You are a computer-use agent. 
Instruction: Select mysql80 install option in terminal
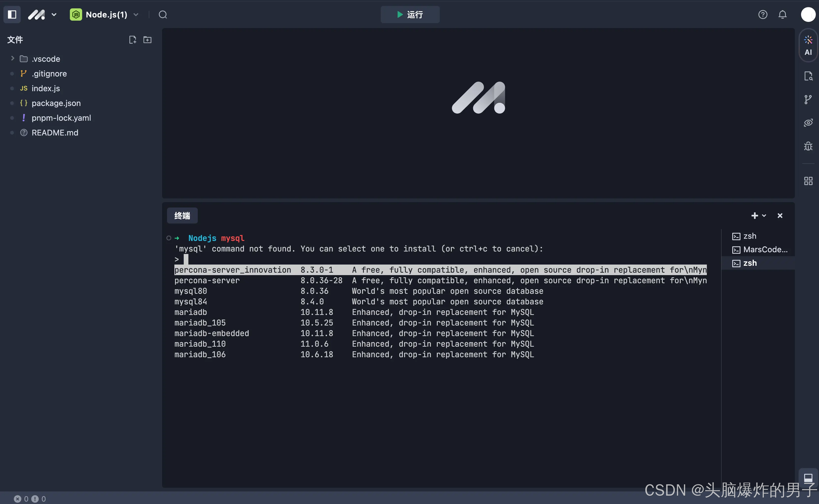pyautogui.click(x=191, y=291)
